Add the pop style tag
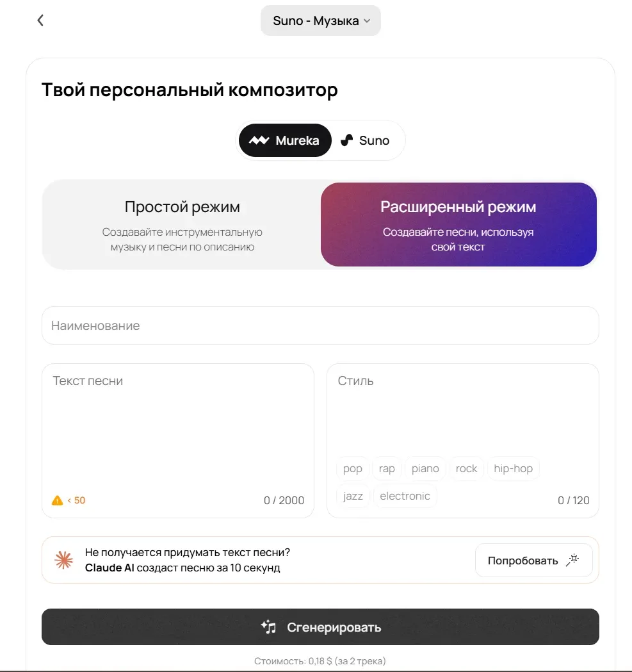The height and width of the screenshot is (672, 632). point(353,468)
